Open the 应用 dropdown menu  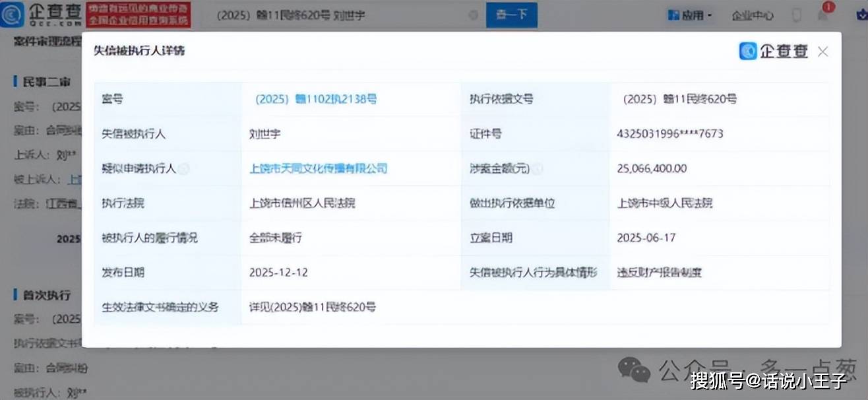(x=690, y=15)
